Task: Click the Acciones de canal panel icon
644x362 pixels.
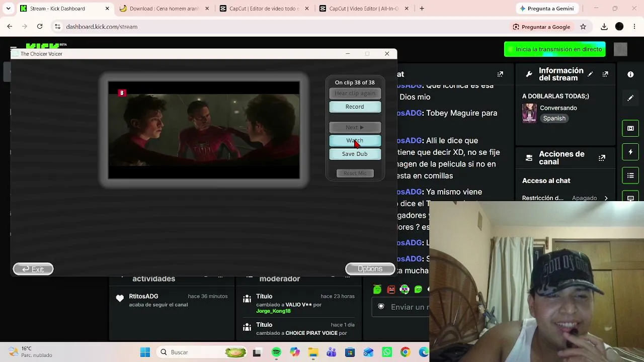Action: click(x=529, y=158)
